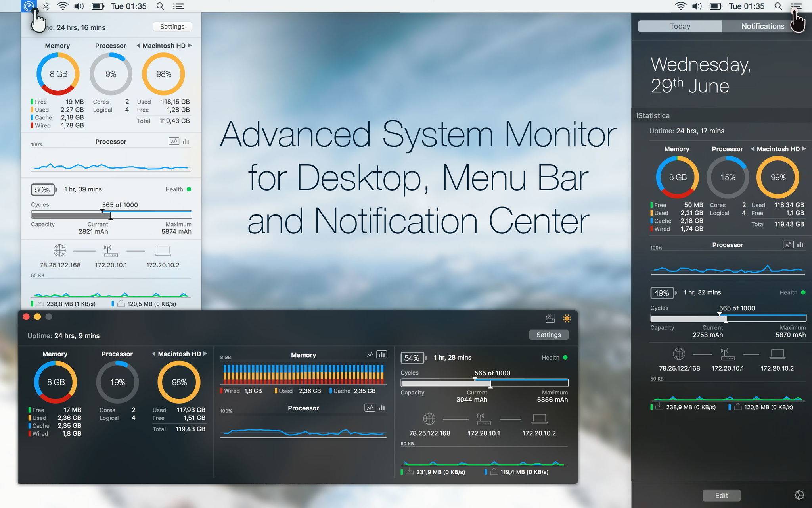Click the router icon above 172.20.10.1 in dropdown panel

tap(111, 251)
